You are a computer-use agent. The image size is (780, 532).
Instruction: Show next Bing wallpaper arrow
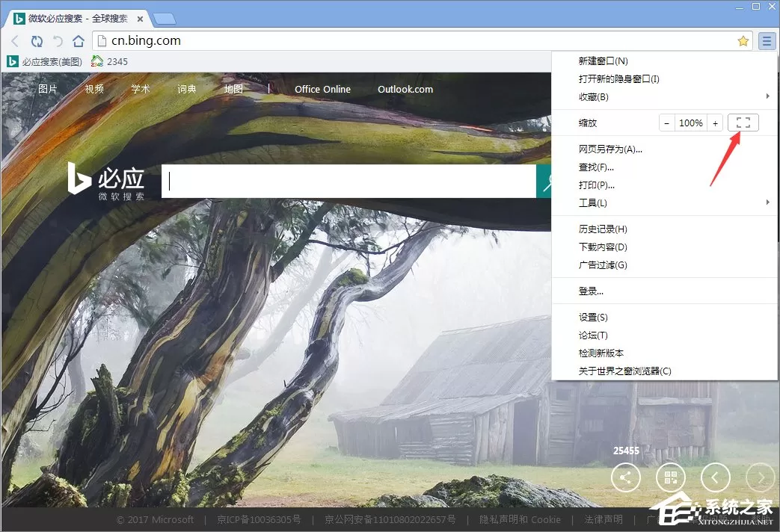coord(761,477)
